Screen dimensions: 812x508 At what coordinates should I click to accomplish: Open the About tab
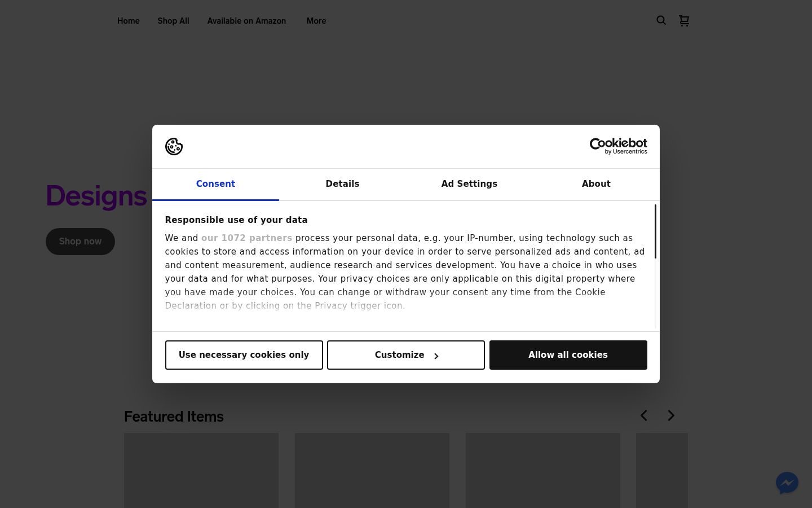coord(596,184)
